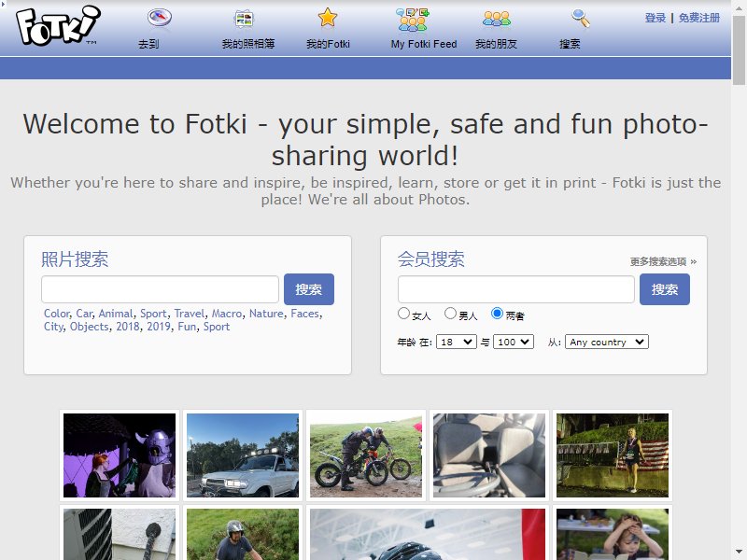Open the My Fotki Feed icon
The image size is (747, 560).
coord(413,20)
